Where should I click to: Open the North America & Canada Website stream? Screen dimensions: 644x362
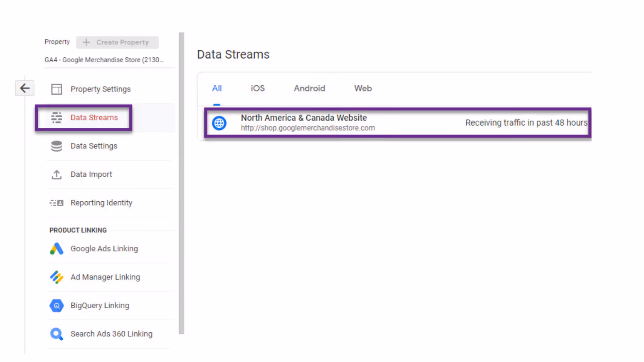coord(398,123)
